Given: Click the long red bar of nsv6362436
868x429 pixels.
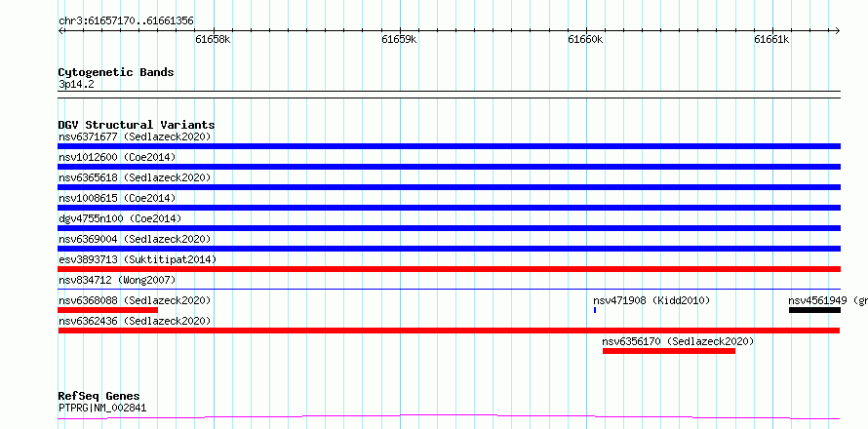Looking at the screenshot, I should pyautogui.click(x=449, y=331).
